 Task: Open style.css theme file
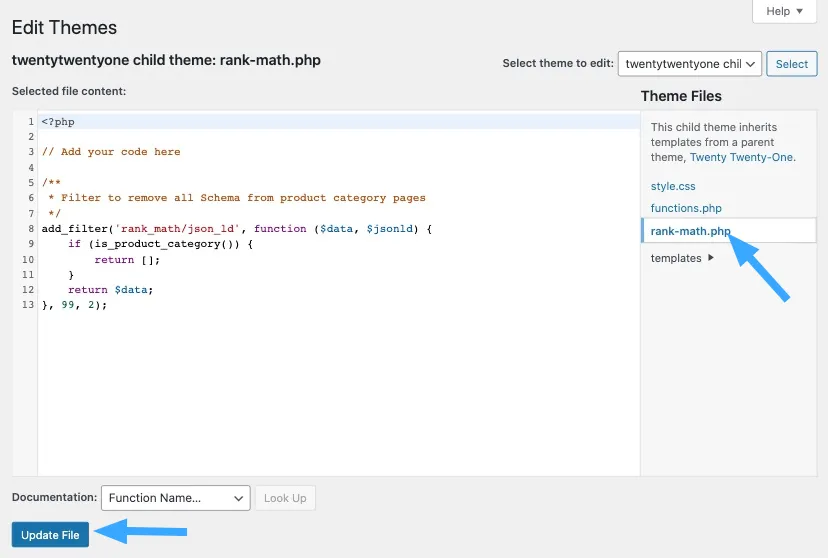[673, 186]
